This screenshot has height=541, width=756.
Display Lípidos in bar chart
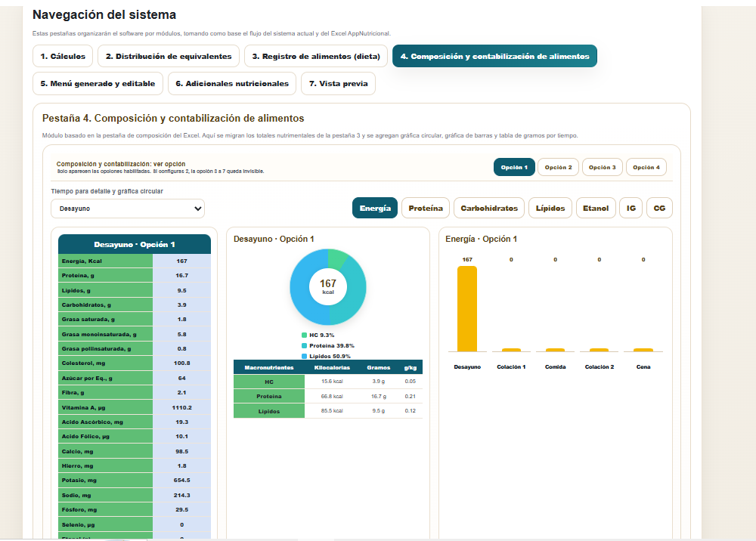tap(550, 208)
